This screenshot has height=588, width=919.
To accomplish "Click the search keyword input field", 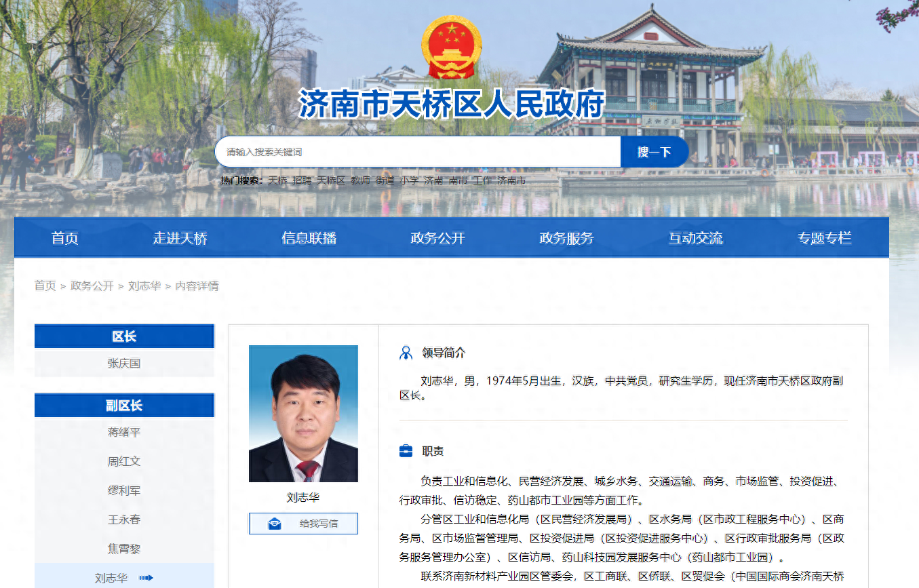I will tap(417, 151).
